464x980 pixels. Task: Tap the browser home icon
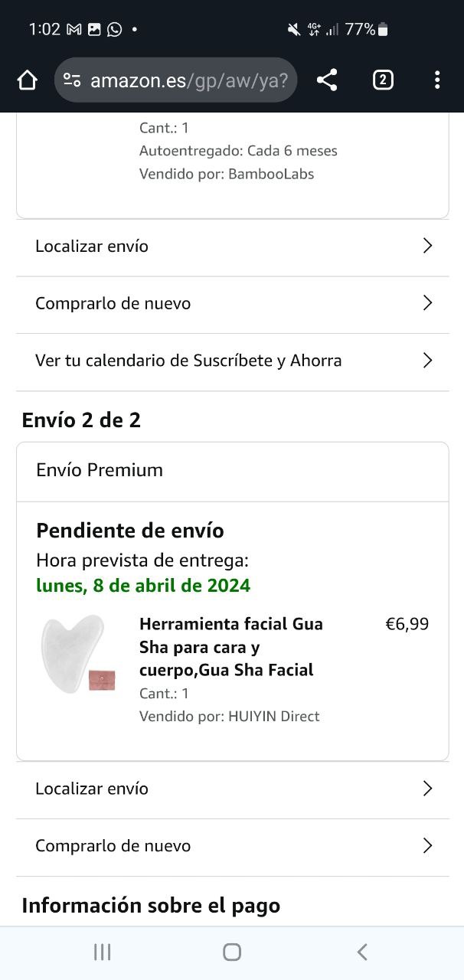[27, 80]
